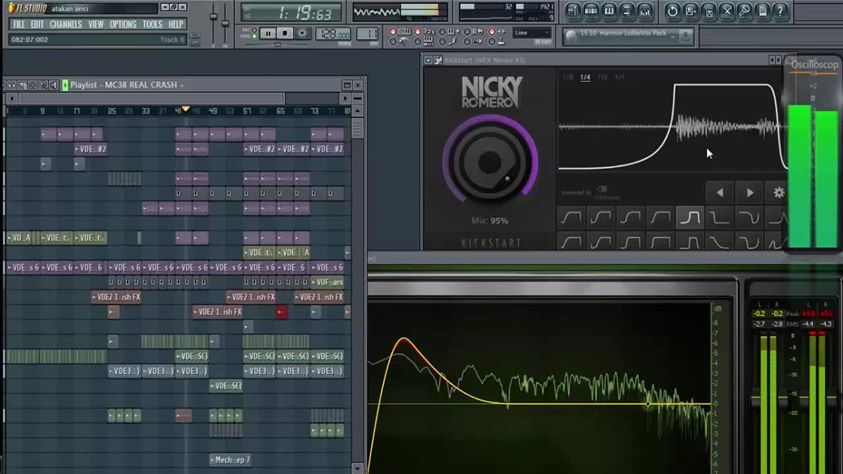Stop playback with the stop button
Screen dimensions: 843x474
pyautogui.click(x=285, y=33)
